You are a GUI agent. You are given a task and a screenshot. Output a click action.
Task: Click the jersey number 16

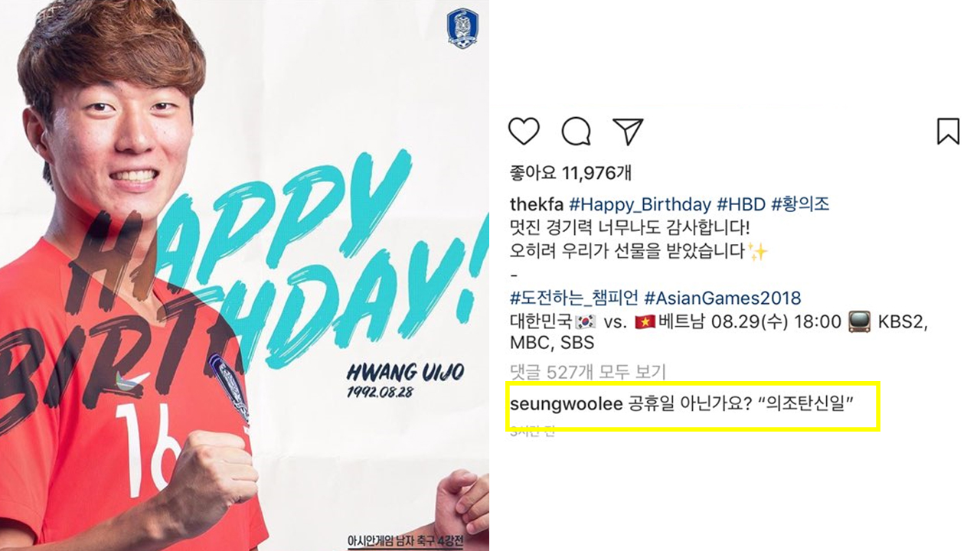144,446
